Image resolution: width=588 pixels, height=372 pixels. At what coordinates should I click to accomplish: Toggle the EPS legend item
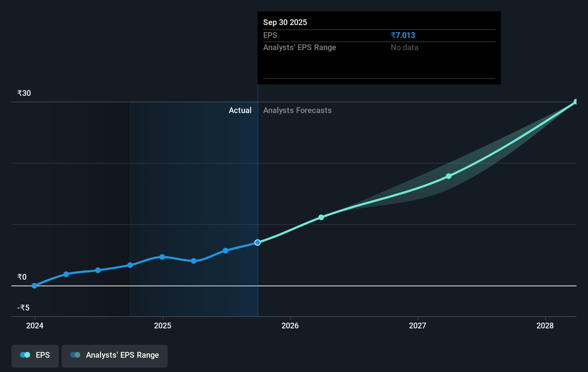[x=35, y=355]
